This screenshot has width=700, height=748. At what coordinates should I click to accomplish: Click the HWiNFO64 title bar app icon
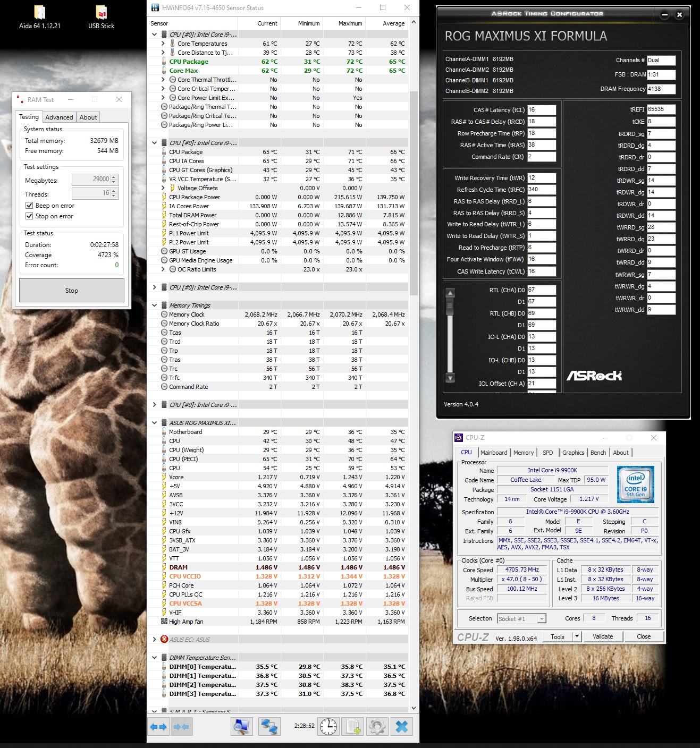tap(155, 8)
